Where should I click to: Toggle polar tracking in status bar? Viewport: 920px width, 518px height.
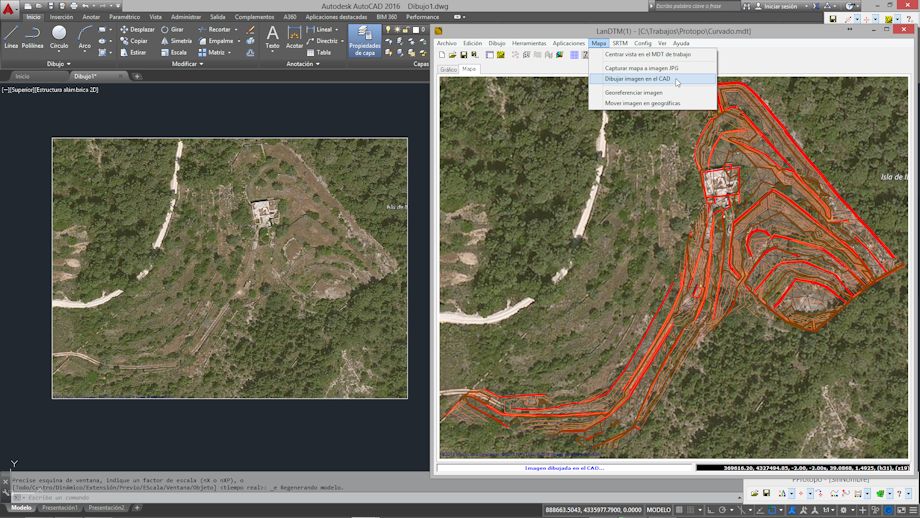point(723,510)
